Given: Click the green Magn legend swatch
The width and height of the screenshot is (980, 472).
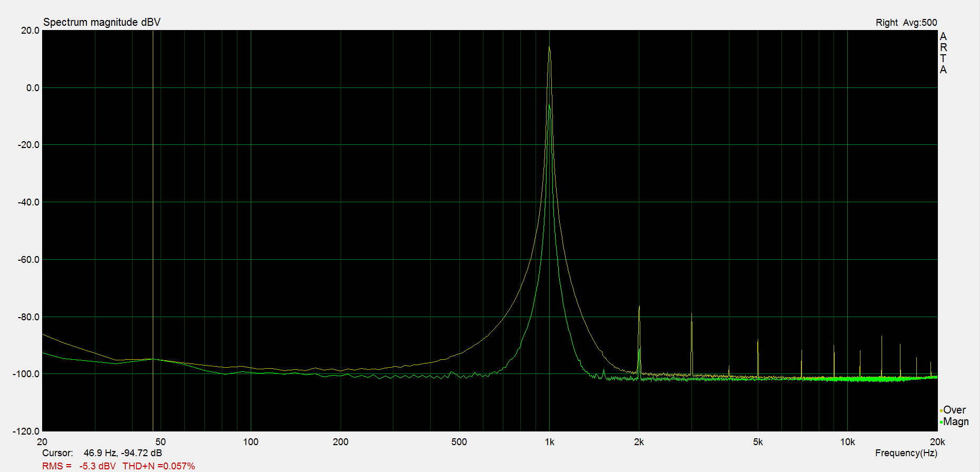Looking at the screenshot, I should point(941,422).
